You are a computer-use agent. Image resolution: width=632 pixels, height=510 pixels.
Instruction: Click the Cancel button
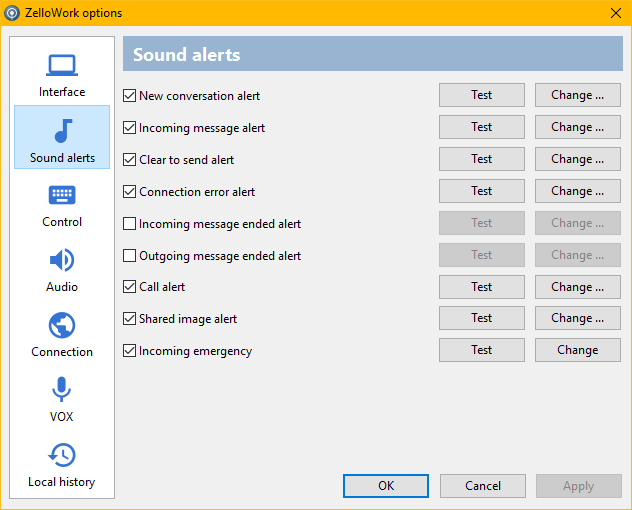pyautogui.click(x=482, y=486)
